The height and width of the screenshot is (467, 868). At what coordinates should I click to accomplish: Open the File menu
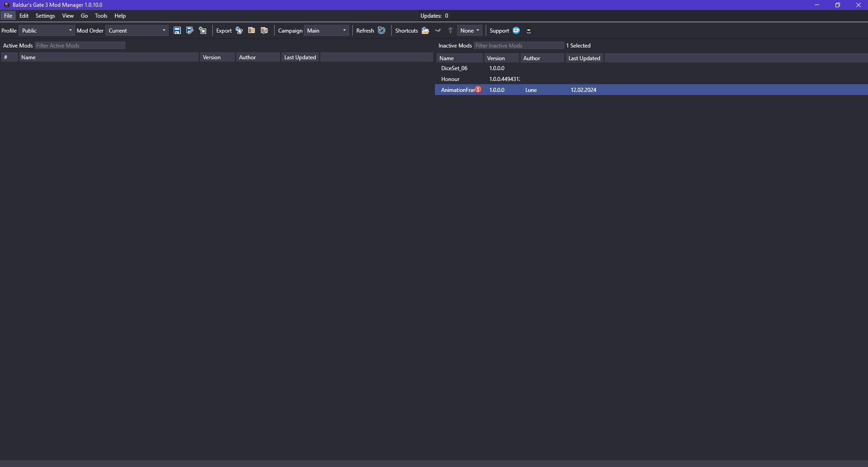(8, 15)
